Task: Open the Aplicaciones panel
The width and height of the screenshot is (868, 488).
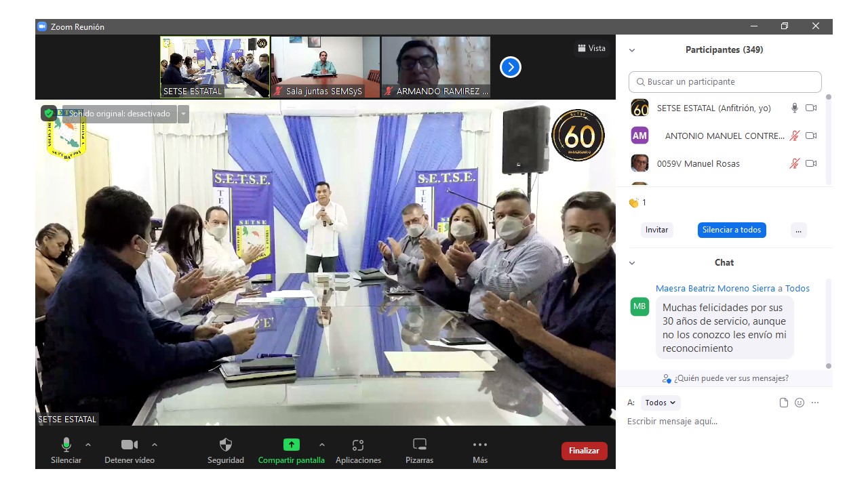Action: [358, 451]
